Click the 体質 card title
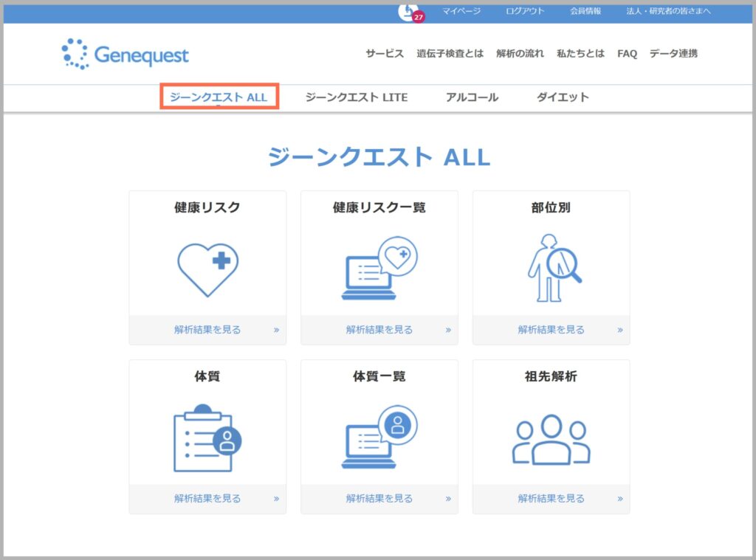 tap(207, 376)
